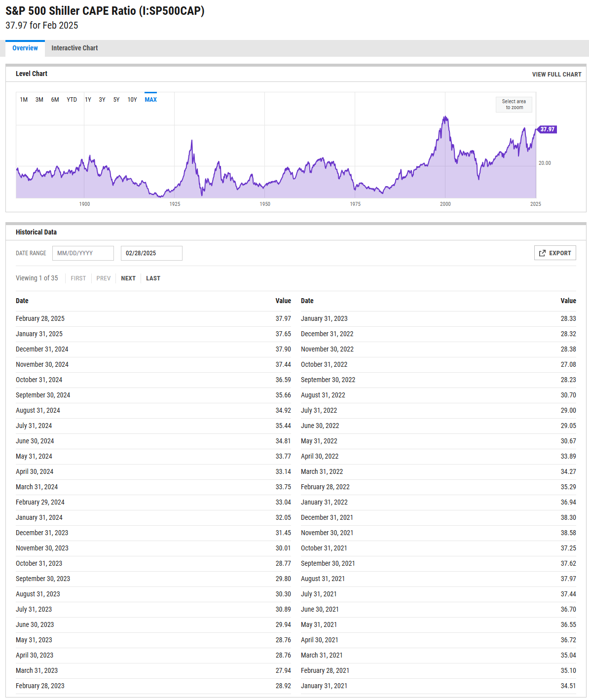Click value 38.58 for November 2021

coord(568,533)
